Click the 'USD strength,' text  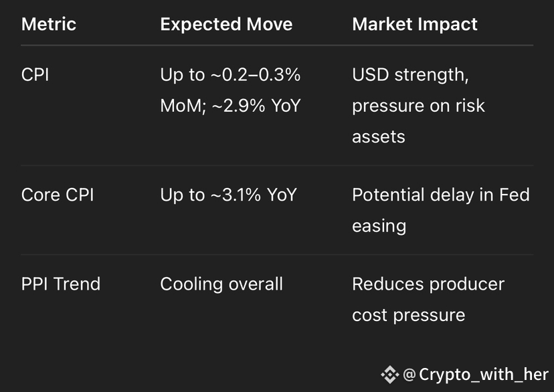411,75
